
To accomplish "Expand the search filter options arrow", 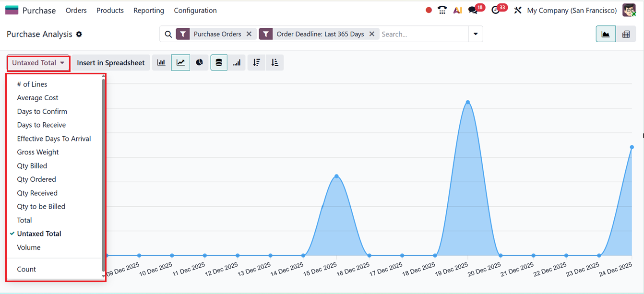I will 476,34.
